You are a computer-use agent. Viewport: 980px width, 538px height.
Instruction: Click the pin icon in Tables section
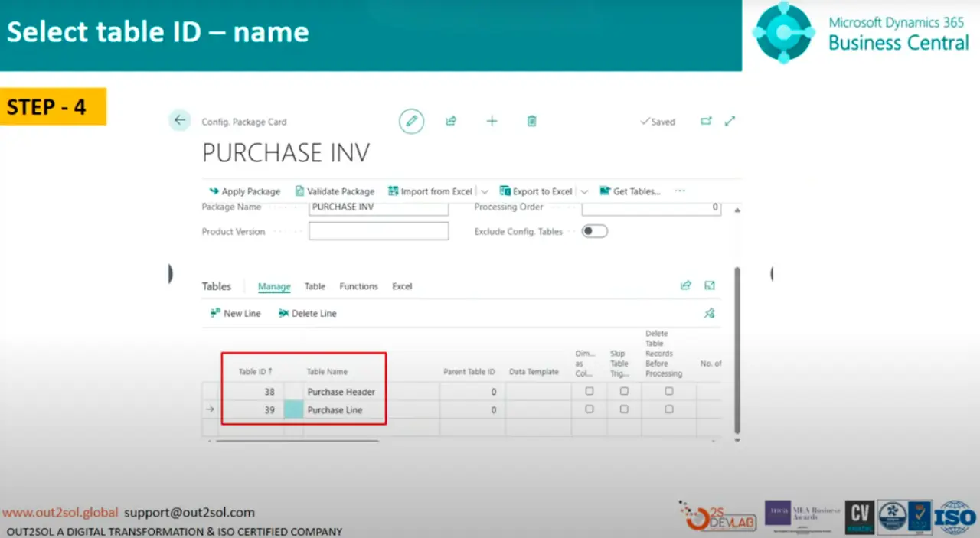pos(709,313)
